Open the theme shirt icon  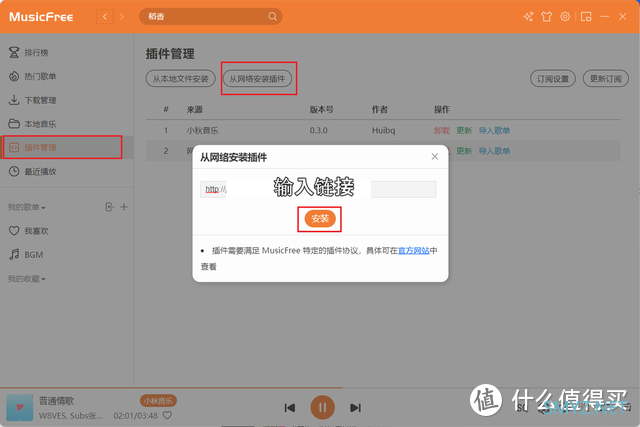547,17
